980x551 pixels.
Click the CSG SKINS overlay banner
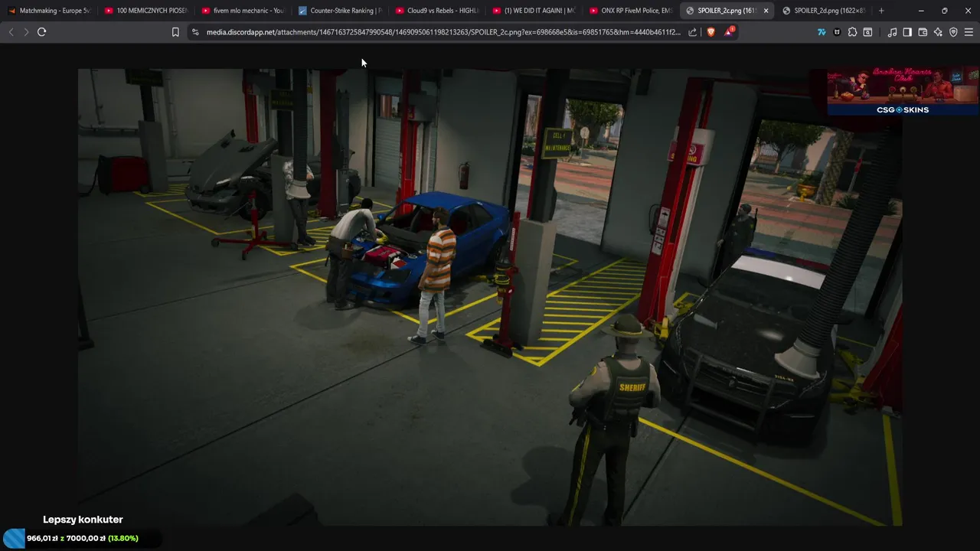tap(903, 91)
